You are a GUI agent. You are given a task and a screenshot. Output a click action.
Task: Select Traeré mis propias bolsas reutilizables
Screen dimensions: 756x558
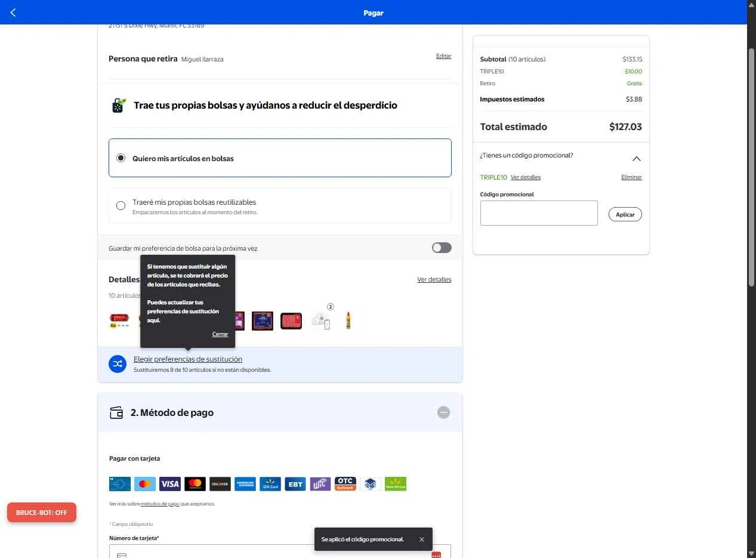(280, 206)
